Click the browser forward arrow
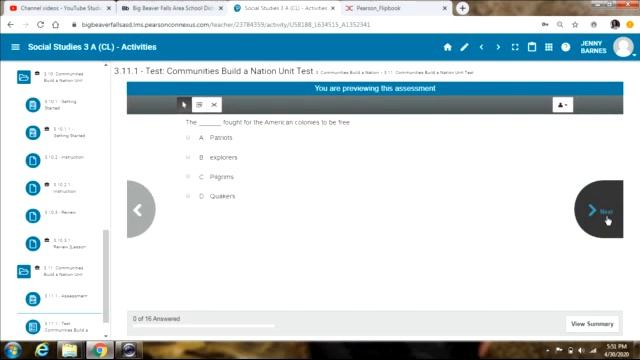 25,24
